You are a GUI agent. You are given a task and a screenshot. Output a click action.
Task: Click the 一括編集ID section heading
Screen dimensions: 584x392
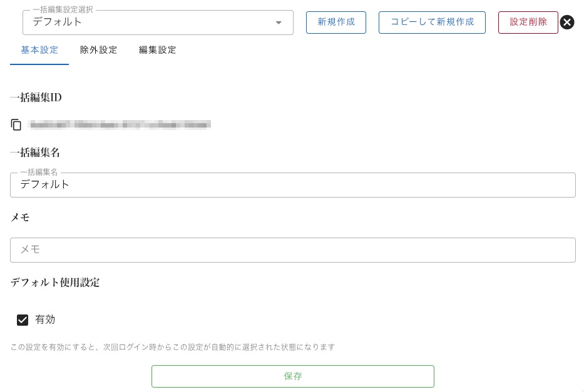pyautogui.click(x=36, y=98)
